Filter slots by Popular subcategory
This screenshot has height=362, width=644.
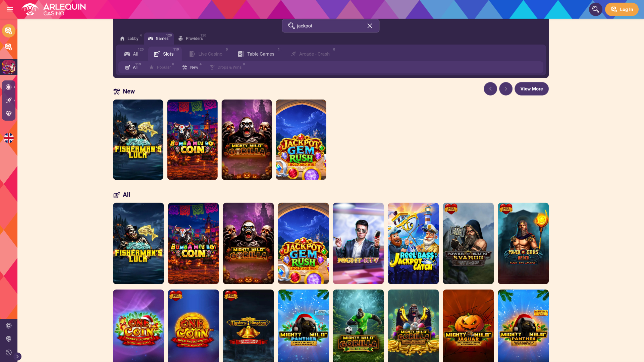[160, 67]
